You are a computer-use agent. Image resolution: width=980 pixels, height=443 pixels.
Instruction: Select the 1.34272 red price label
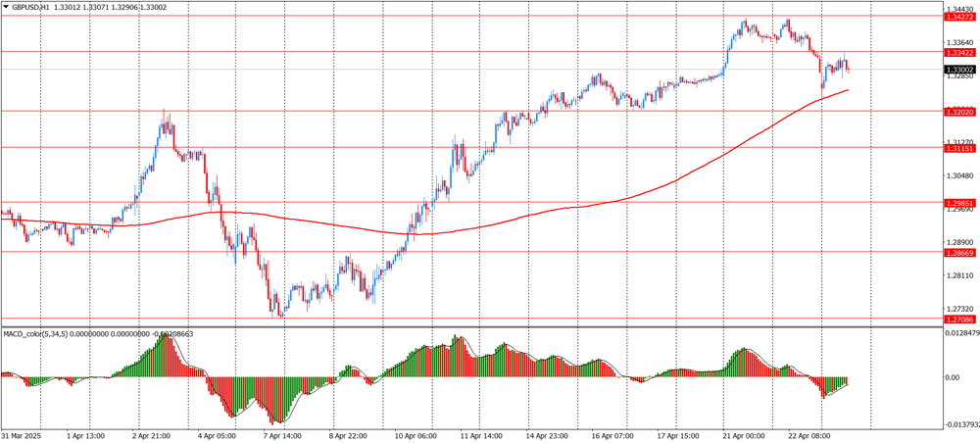tap(958, 18)
